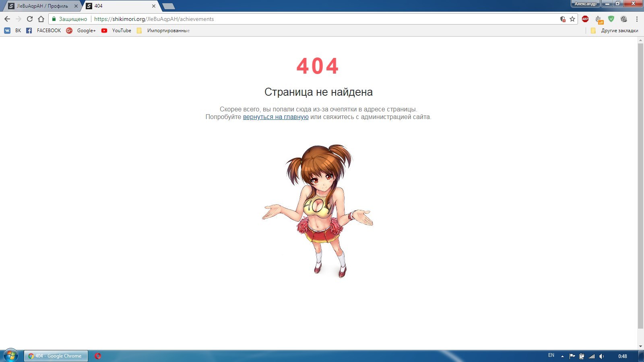Reload the page with the refresh icon
This screenshot has height=362, width=644.
pyautogui.click(x=29, y=19)
